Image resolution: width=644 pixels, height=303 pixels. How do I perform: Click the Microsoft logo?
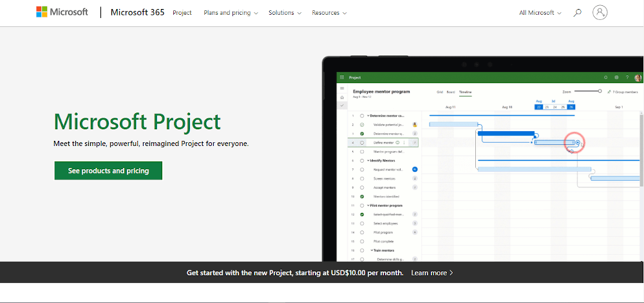[62, 12]
